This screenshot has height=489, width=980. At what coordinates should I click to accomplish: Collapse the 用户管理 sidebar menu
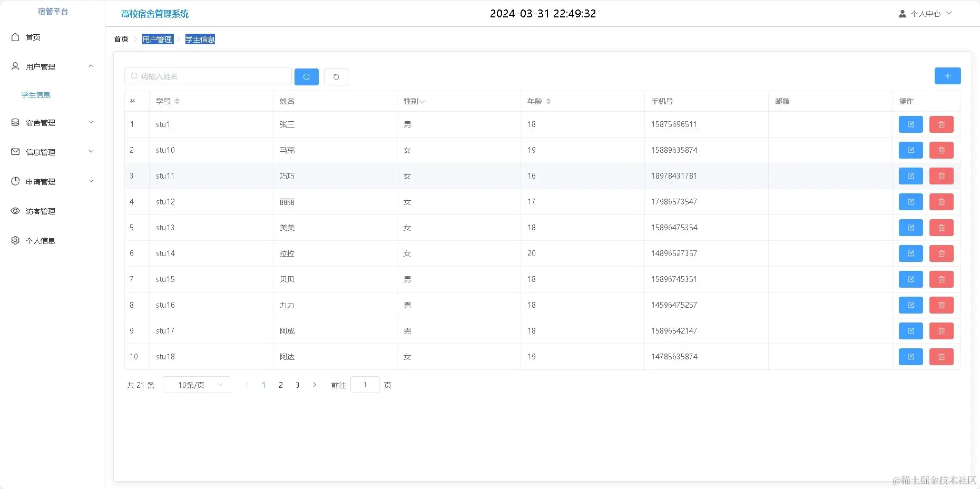[x=53, y=67]
